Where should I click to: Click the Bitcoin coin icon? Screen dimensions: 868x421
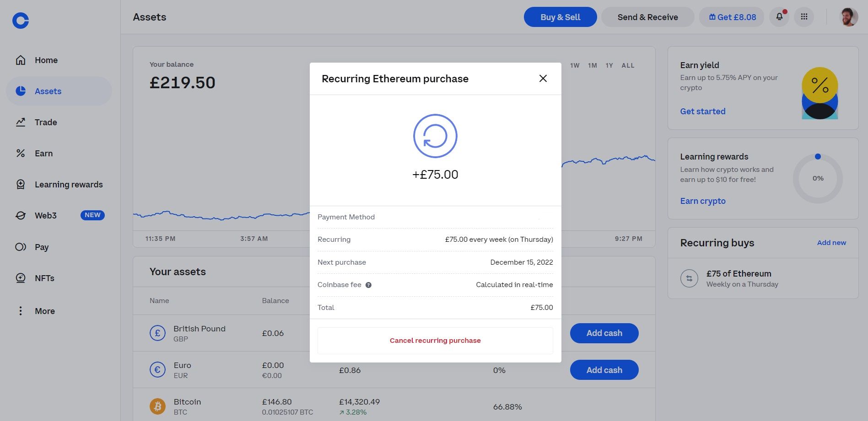point(157,406)
